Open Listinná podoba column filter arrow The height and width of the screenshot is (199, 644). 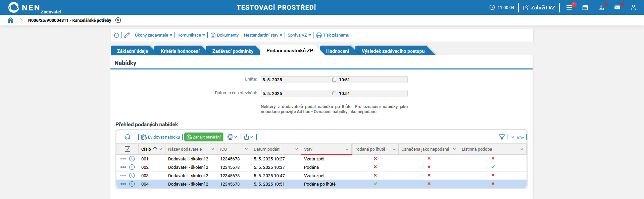pyautogui.click(x=522, y=149)
